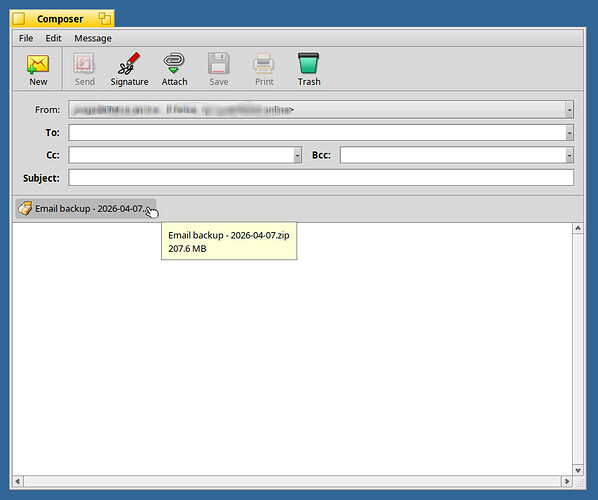Click the Composer window tab
Screen dimensions: 598x500
coord(60,19)
